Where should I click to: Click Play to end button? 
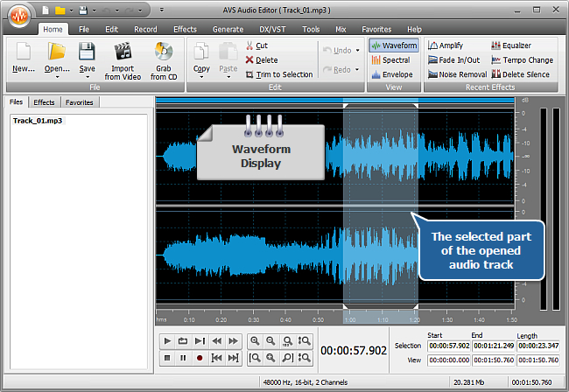pyautogui.click(x=200, y=341)
